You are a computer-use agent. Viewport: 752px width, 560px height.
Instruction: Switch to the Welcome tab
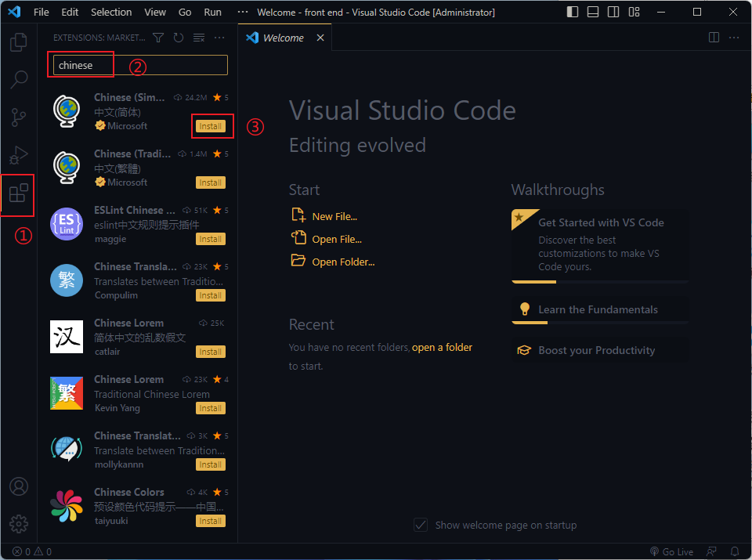[x=284, y=38]
